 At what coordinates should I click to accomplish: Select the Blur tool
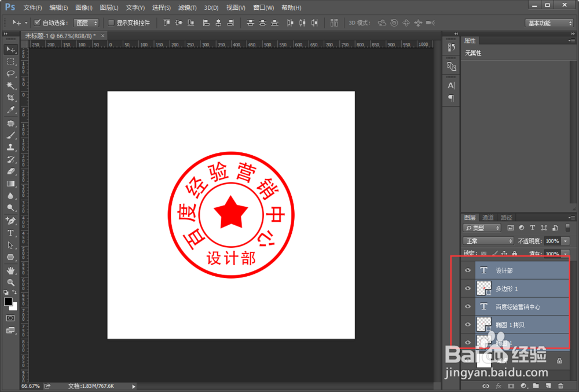[x=10, y=196]
